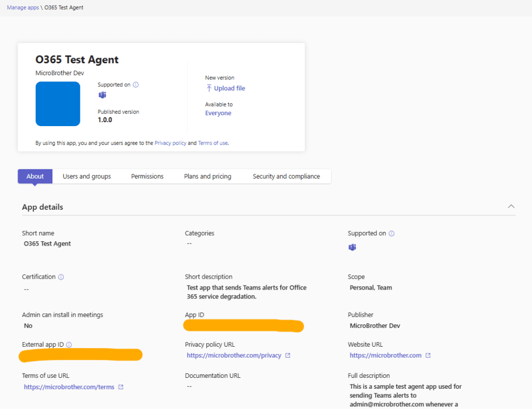Open the Permissions tab
The width and height of the screenshot is (532, 409).
[x=147, y=176]
